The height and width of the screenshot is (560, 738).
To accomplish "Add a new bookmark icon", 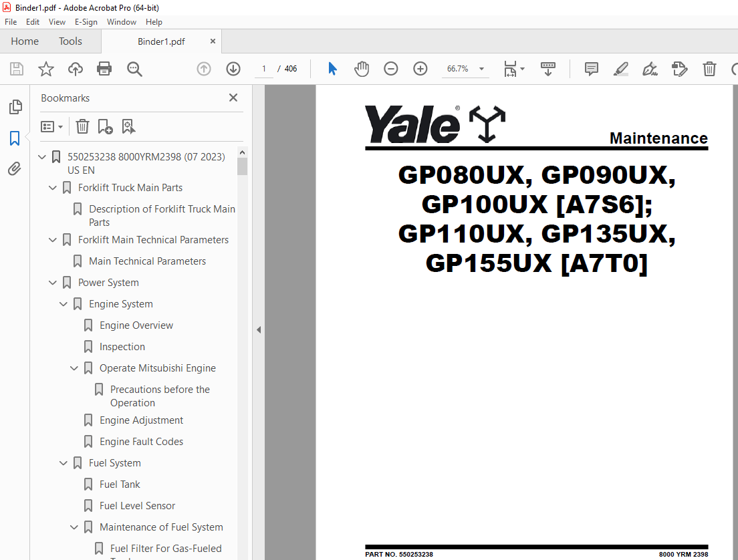I will pos(105,126).
